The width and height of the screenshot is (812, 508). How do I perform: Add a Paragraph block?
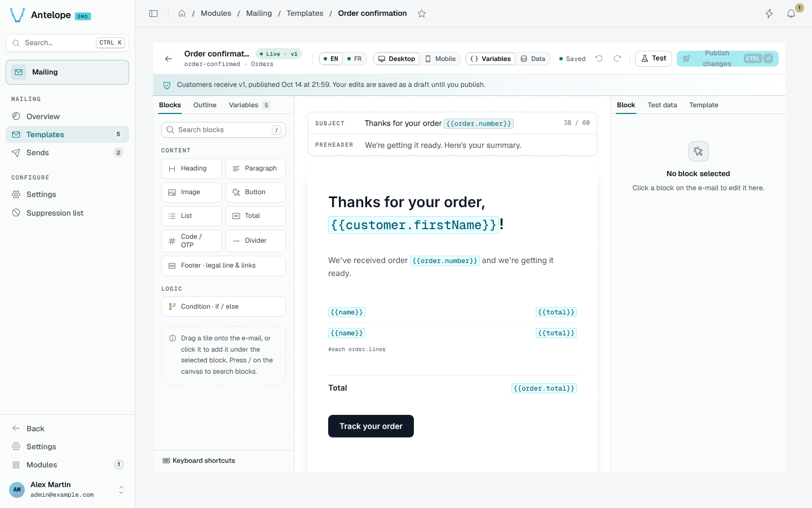(x=255, y=169)
